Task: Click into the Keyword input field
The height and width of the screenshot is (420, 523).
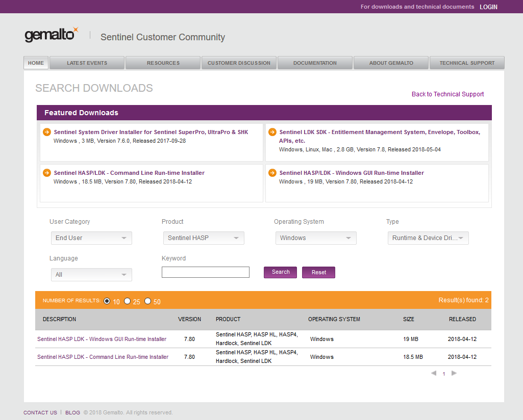Action: 206,272
